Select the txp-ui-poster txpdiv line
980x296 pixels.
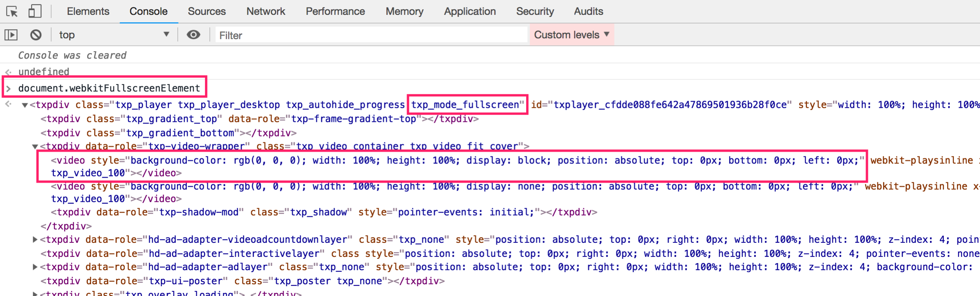pos(243,281)
